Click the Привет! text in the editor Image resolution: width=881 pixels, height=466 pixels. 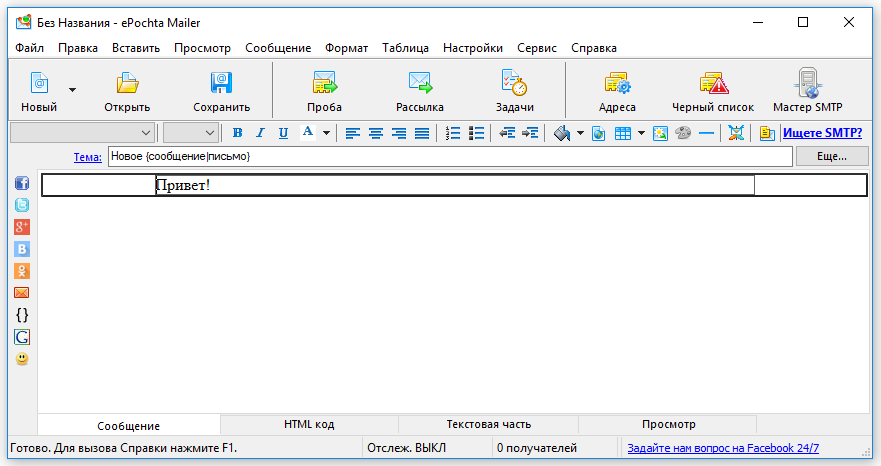(183, 185)
